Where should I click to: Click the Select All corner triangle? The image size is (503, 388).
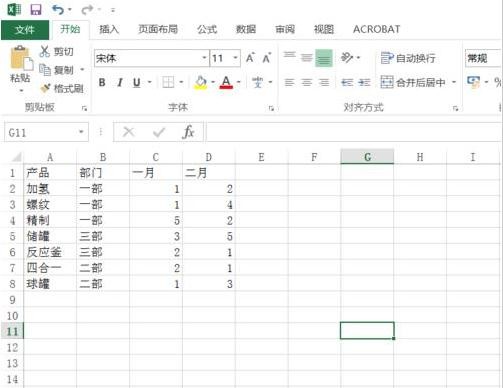(16, 157)
